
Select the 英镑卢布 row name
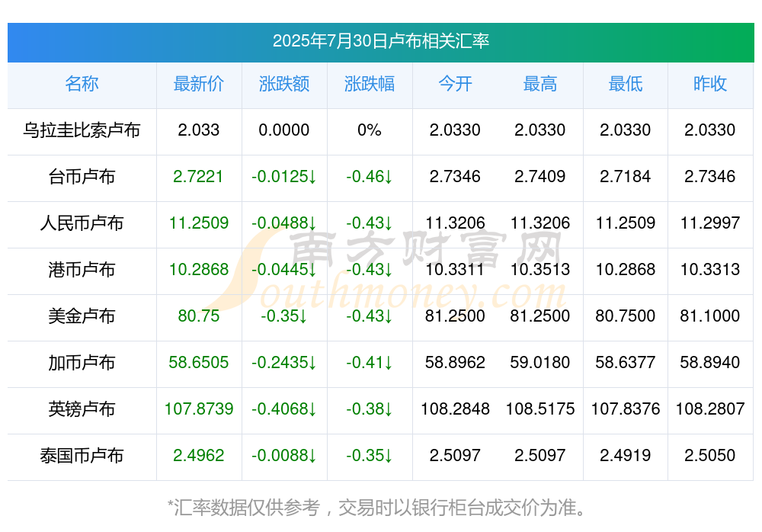(82, 409)
